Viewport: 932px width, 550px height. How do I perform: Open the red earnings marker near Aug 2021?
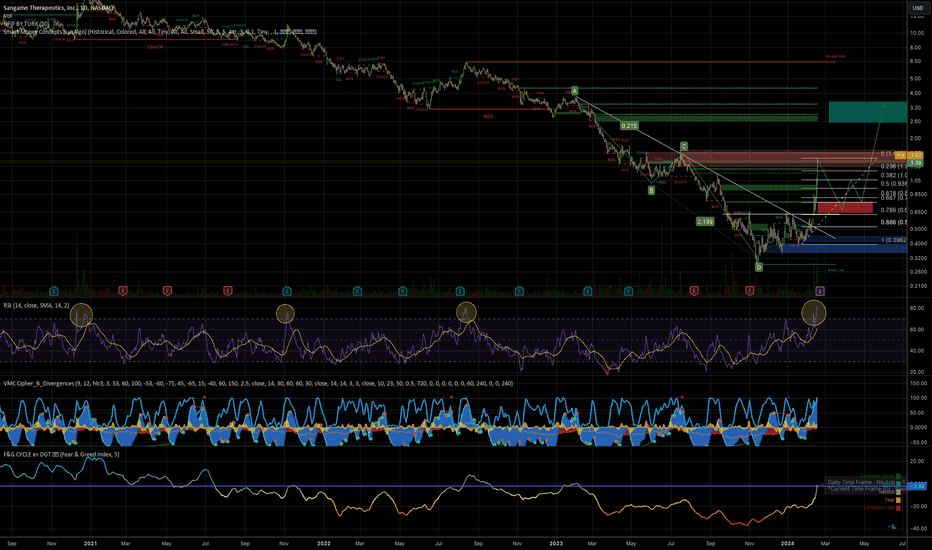coord(228,291)
